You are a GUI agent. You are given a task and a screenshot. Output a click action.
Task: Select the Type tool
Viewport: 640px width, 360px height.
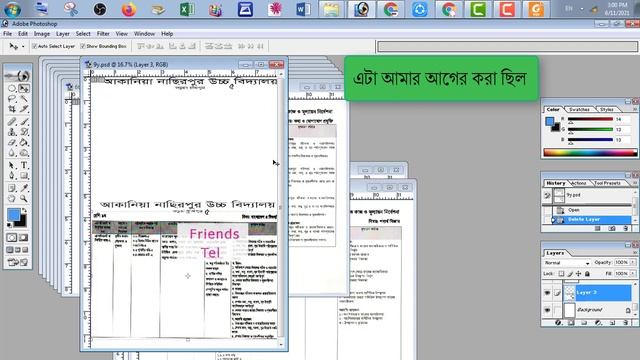point(24,165)
